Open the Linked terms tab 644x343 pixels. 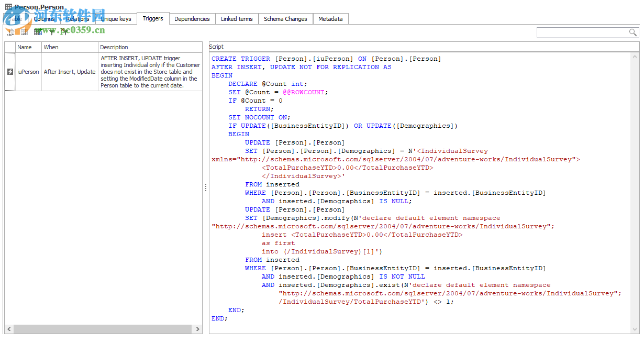(237, 19)
